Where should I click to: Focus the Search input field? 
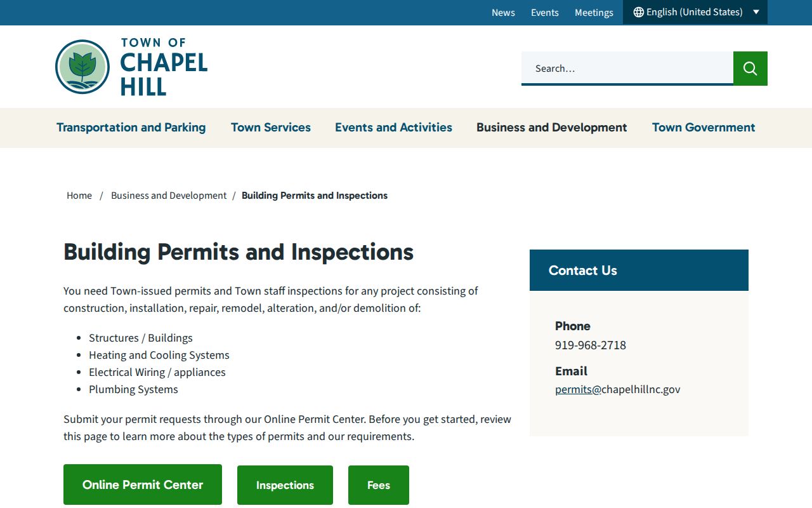pyautogui.click(x=627, y=69)
